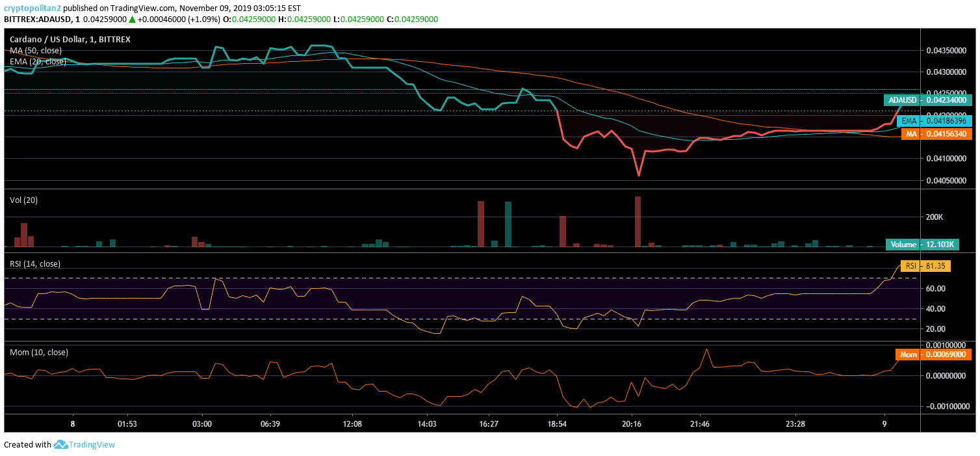Select the Mom (10, close) indicator label
The width and height of the screenshot is (980, 456).
coord(38,352)
